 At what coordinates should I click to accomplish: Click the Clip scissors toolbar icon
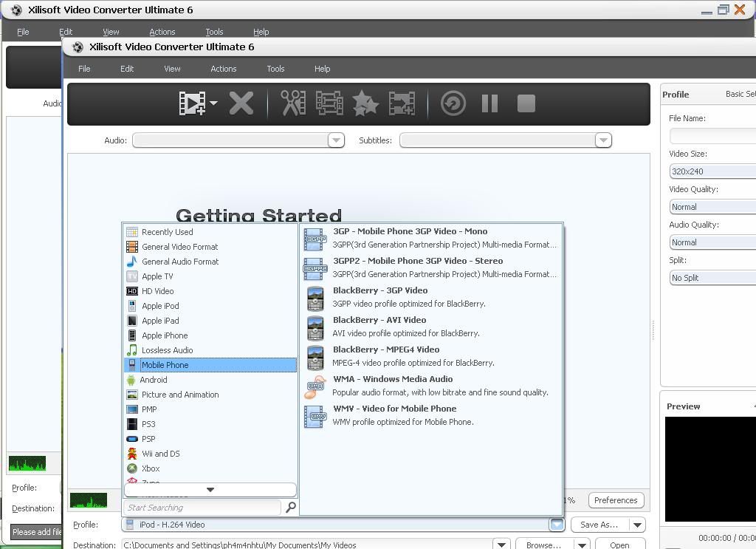point(293,103)
